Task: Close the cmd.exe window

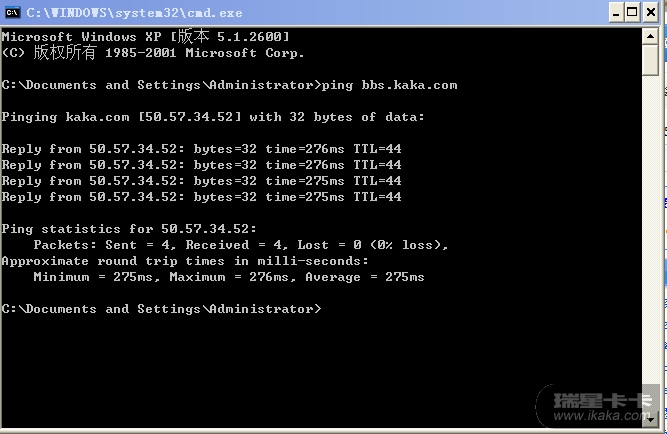Action: (651, 12)
